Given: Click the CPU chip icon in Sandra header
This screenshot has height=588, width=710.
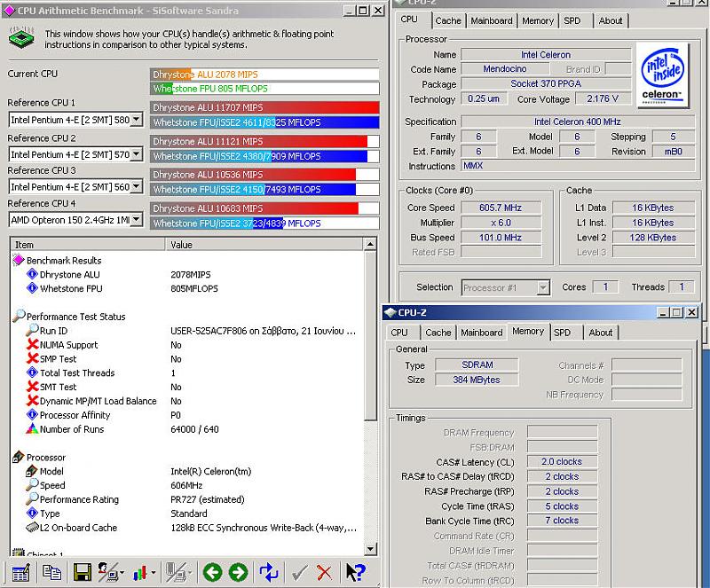Looking at the screenshot, I should (x=21, y=37).
